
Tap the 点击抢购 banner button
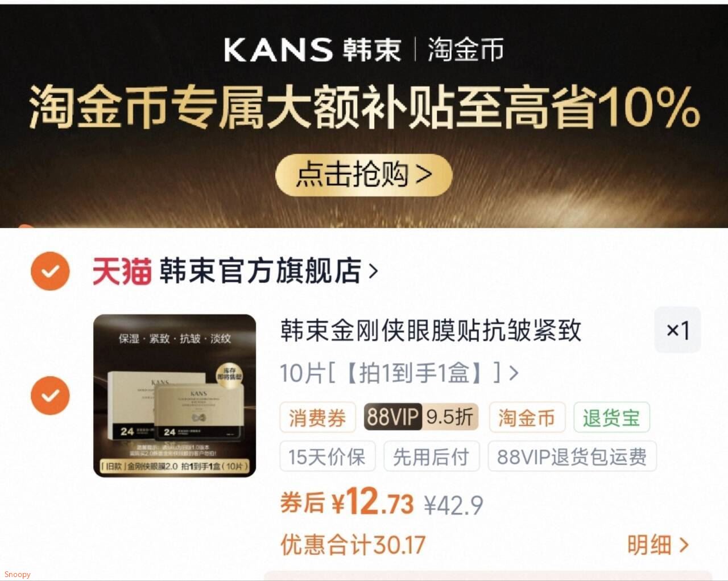point(363,175)
